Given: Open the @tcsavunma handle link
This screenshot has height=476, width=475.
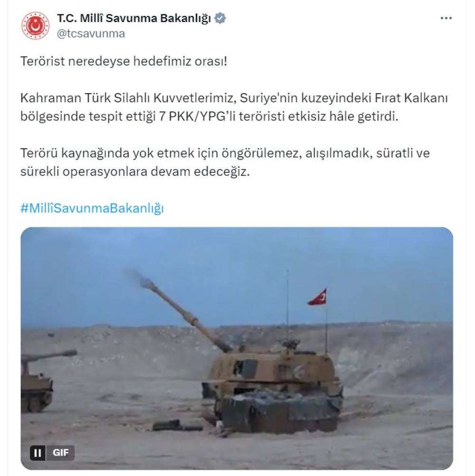Looking at the screenshot, I should click(x=91, y=34).
